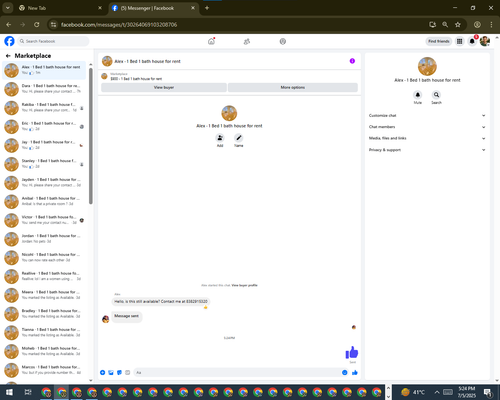Show hidden system tray icons chevron
500x400 pixels.
[437, 392]
